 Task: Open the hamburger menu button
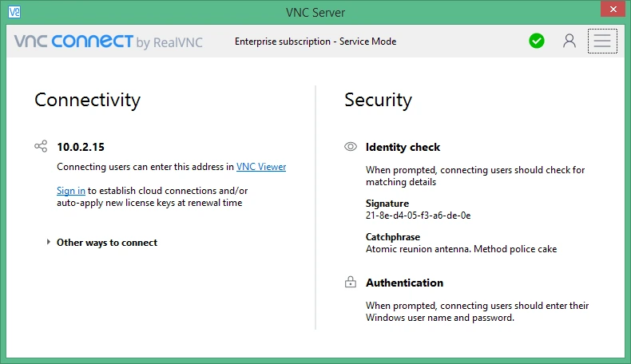[602, 41]
